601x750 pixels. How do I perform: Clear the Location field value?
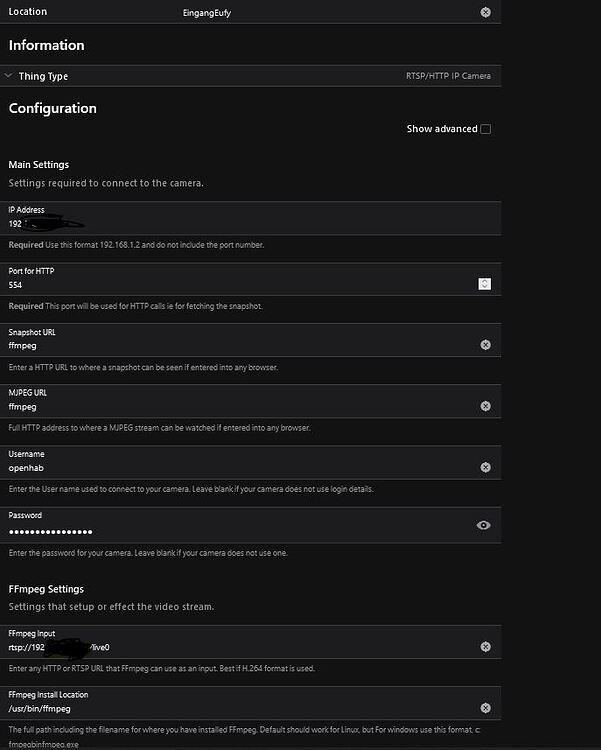click(485, 12)
